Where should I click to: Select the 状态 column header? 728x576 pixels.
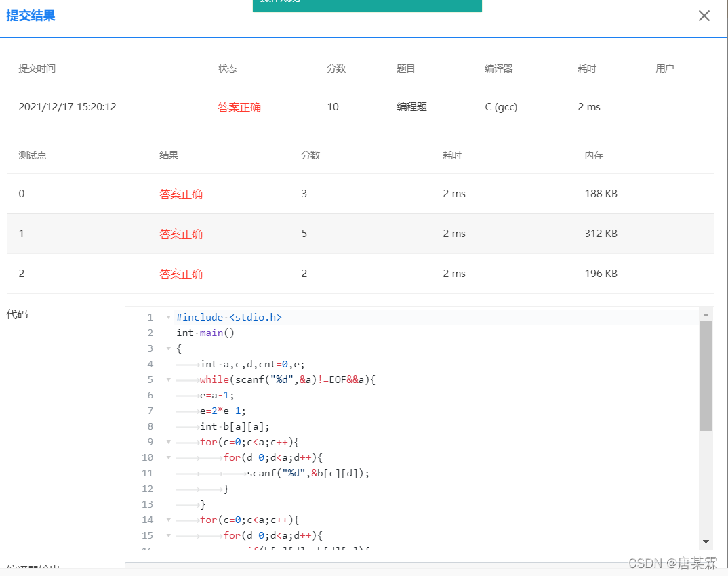[x=227, y=68]
